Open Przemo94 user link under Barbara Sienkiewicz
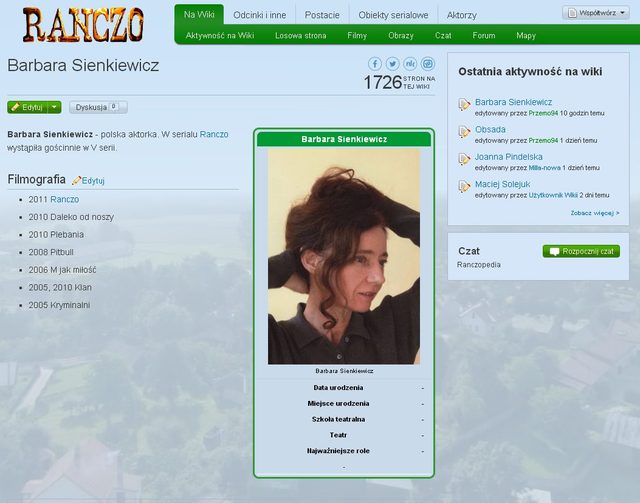Screen dimensions: 640x503 543,113
